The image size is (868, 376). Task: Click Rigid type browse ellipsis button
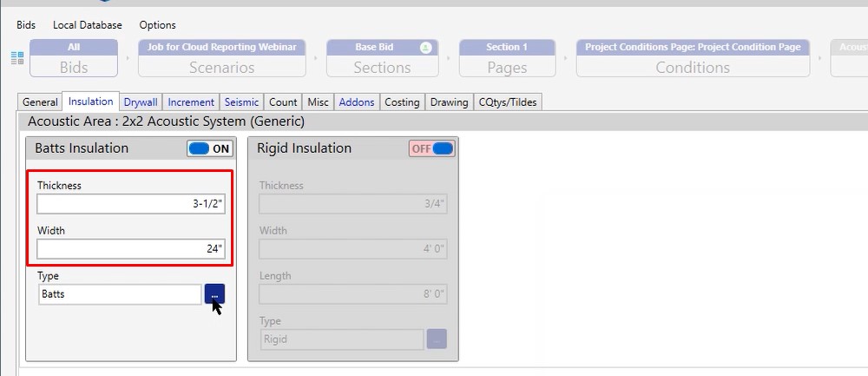pos(437,340)
